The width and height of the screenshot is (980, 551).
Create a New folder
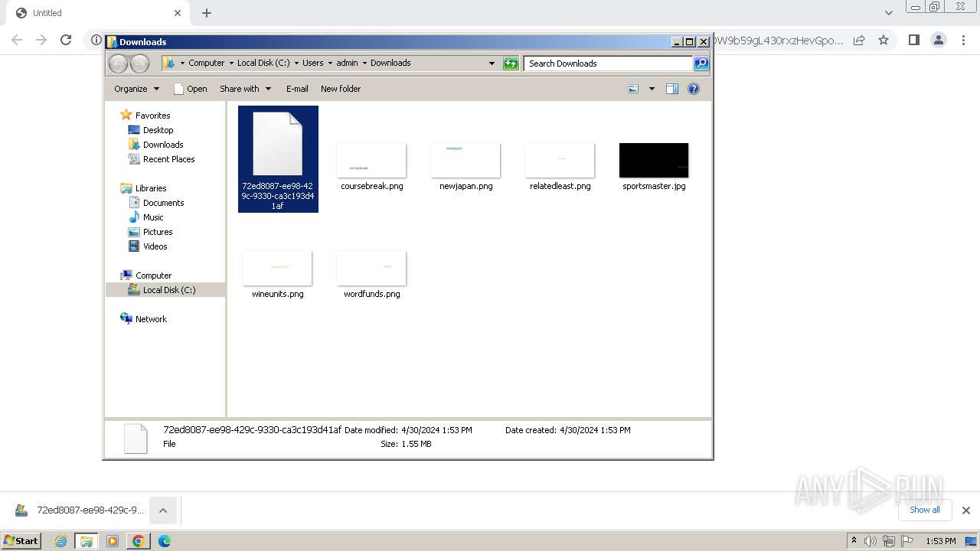341,89
